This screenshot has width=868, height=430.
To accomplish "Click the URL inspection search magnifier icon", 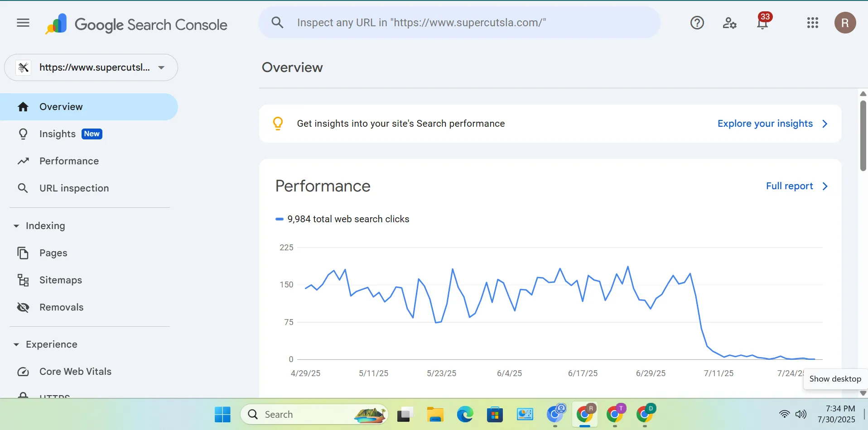I will [x=277, y=22].
